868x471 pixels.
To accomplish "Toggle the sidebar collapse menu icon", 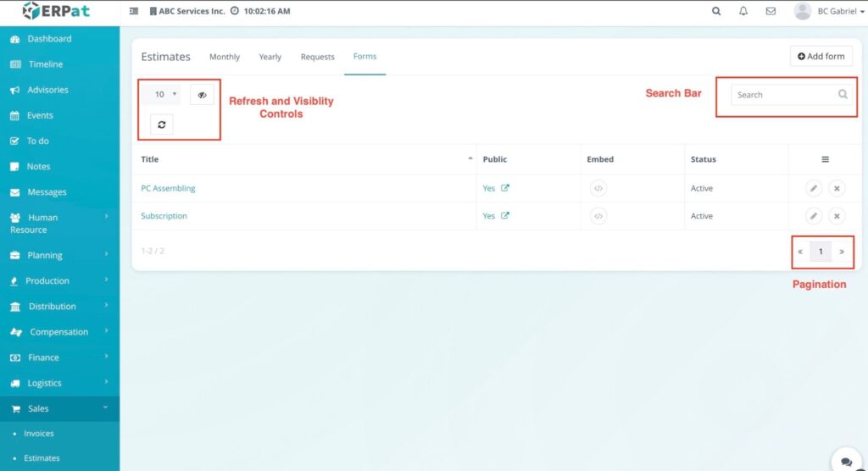I will (134, 12).
